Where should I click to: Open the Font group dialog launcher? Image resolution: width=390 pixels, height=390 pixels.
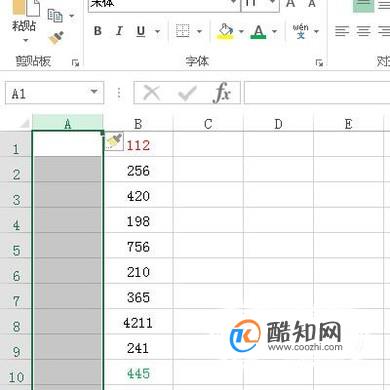[319, 62]
